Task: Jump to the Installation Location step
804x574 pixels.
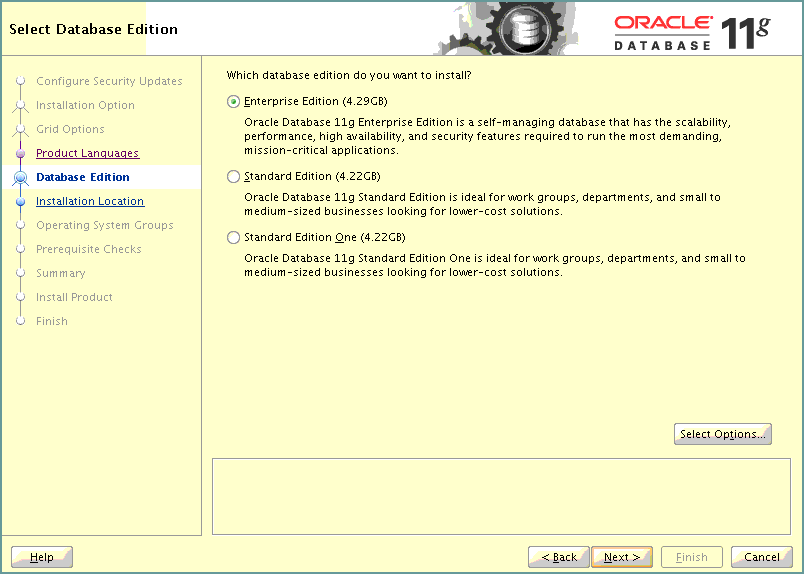Action: (x=90, y=201)
